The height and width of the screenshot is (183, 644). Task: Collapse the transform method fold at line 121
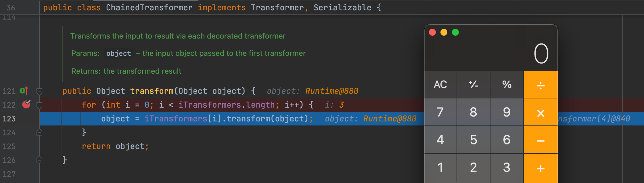(40, 91)
